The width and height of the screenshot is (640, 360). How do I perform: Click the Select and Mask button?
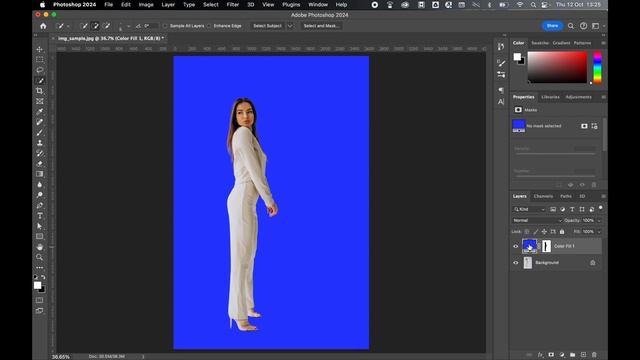point(321,26)
